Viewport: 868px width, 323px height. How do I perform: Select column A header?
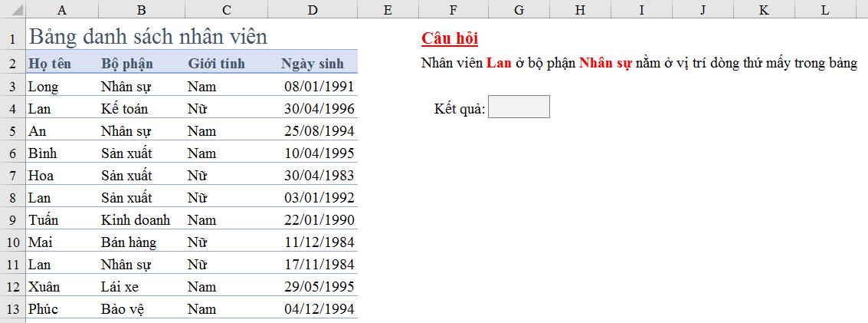coord(61,10)
